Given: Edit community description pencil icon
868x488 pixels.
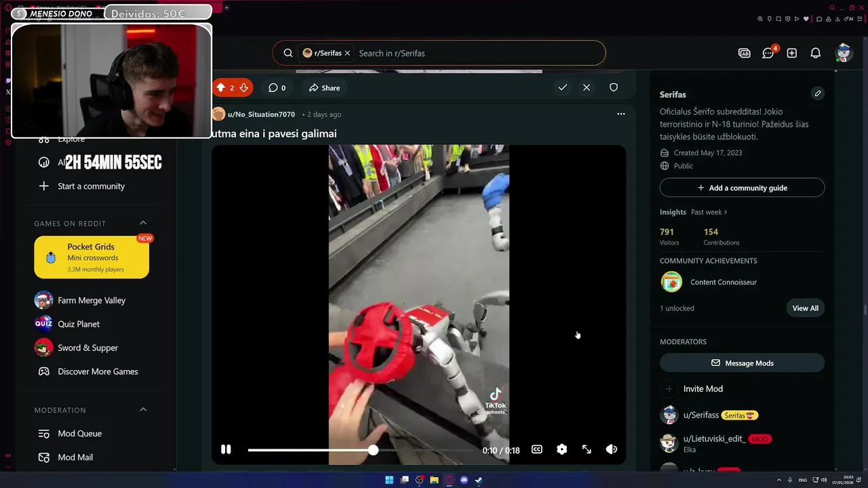Looking at the screenshot, I should point(818,94).
